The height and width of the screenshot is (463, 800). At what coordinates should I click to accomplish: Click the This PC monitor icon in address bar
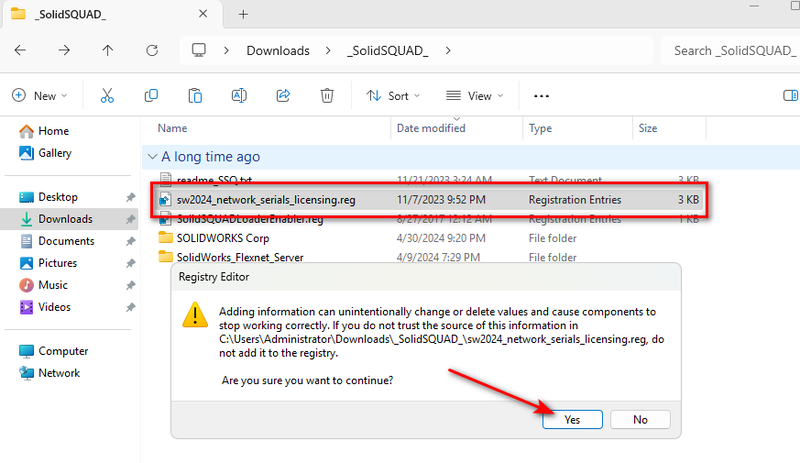tap(198, 50)
